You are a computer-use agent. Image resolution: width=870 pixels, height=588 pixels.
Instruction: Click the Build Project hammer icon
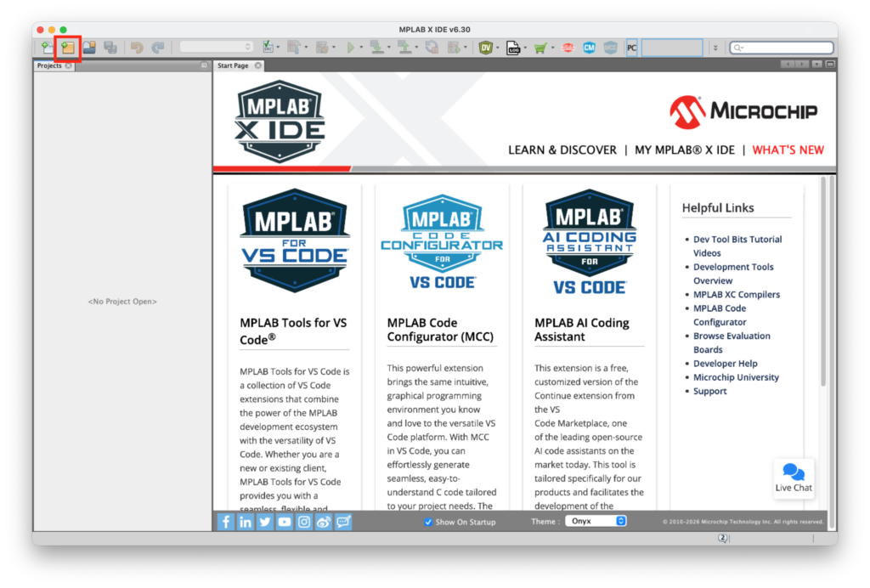click(x=294, y=48)
